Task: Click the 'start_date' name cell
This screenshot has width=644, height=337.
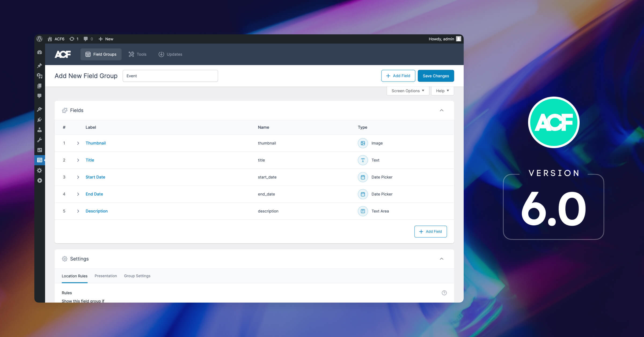Action: [267, 177]
